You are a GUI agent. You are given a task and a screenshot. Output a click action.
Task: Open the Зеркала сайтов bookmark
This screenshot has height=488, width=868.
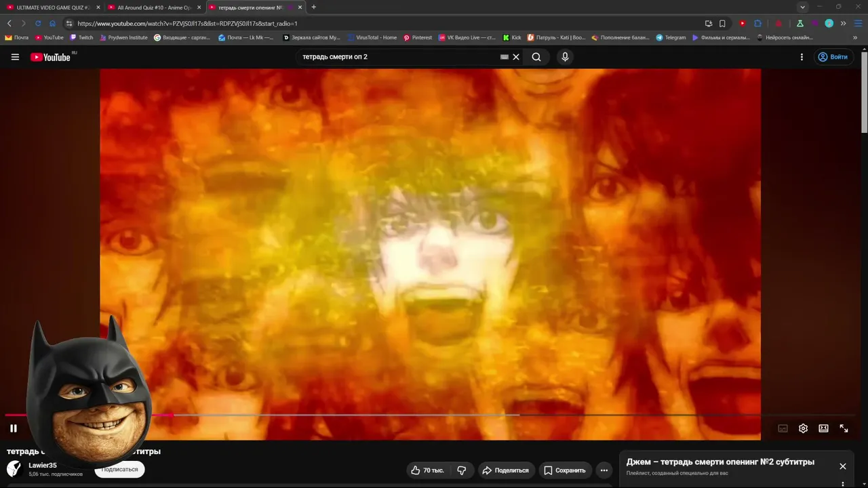click(311, 37)
